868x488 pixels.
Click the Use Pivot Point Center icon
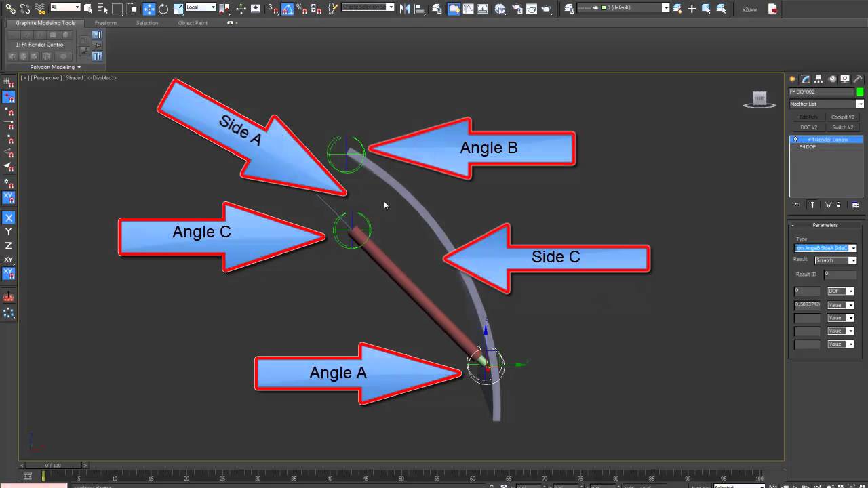point(224,8)
